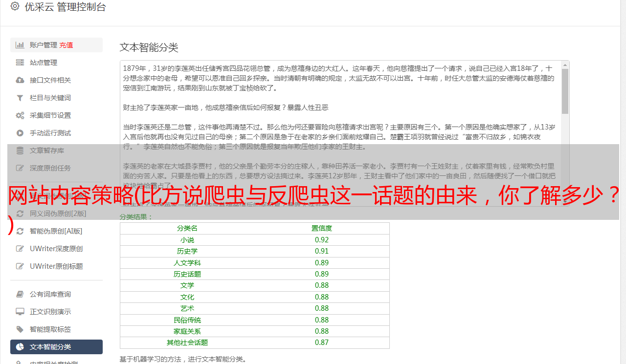Click the 优采云 管理控制台 header title

click(x=65, y=7)
